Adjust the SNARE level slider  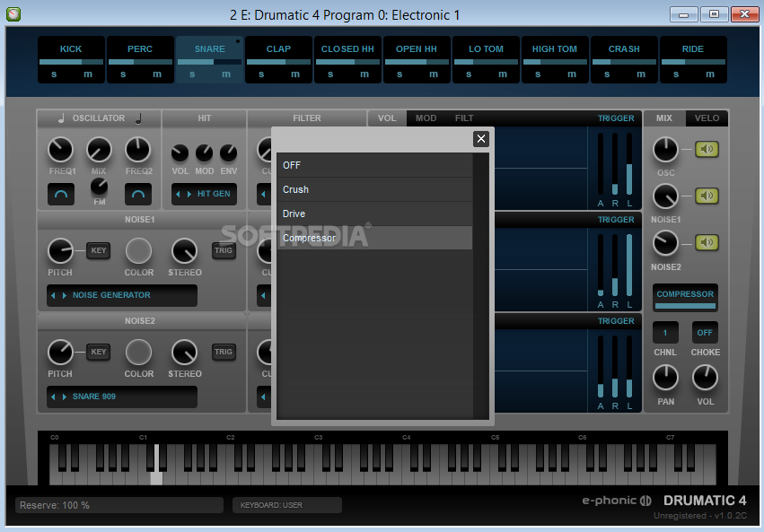pyautogui.click(x=209, y=62)
